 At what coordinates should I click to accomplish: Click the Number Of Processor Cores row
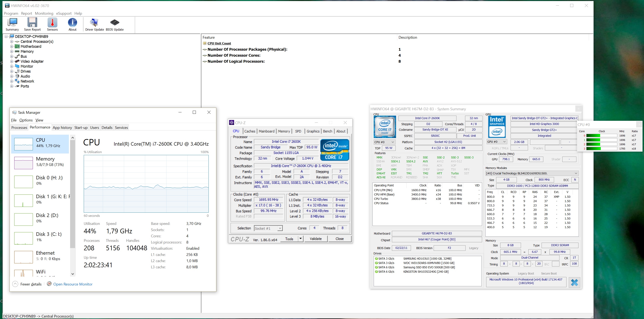pos(397,55)
